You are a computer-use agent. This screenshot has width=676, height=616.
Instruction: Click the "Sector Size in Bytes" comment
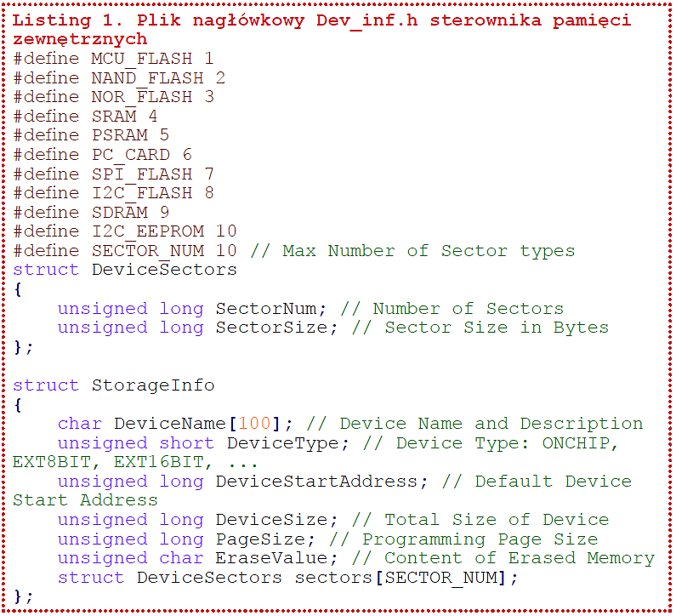pos(497,328)
